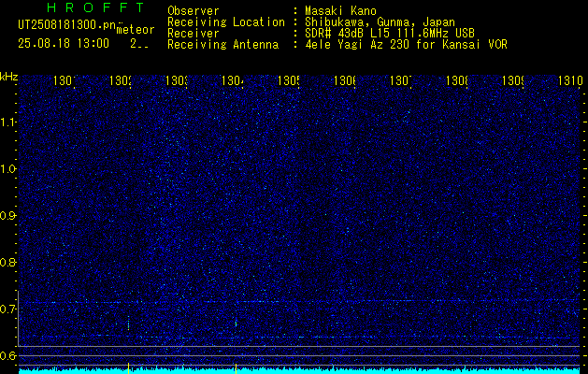The height and width of the screenshot is (374, 588).
Task: Click the 0.6 kHz frequency axis label
Action: (7, 355)
